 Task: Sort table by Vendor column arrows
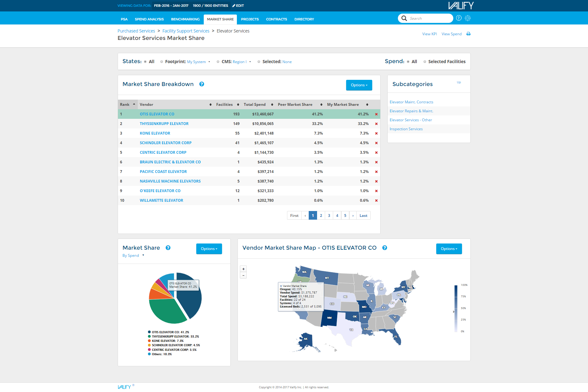point(211,105)
